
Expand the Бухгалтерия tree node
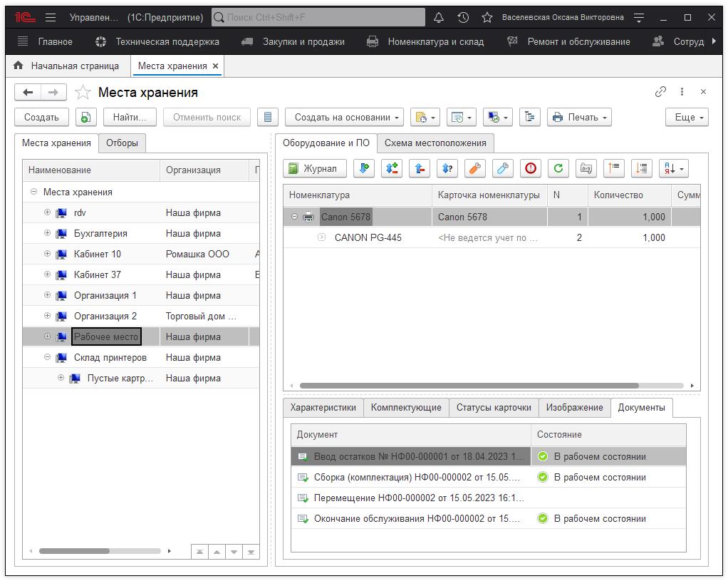pyautogui.click(x=48, y=233)
